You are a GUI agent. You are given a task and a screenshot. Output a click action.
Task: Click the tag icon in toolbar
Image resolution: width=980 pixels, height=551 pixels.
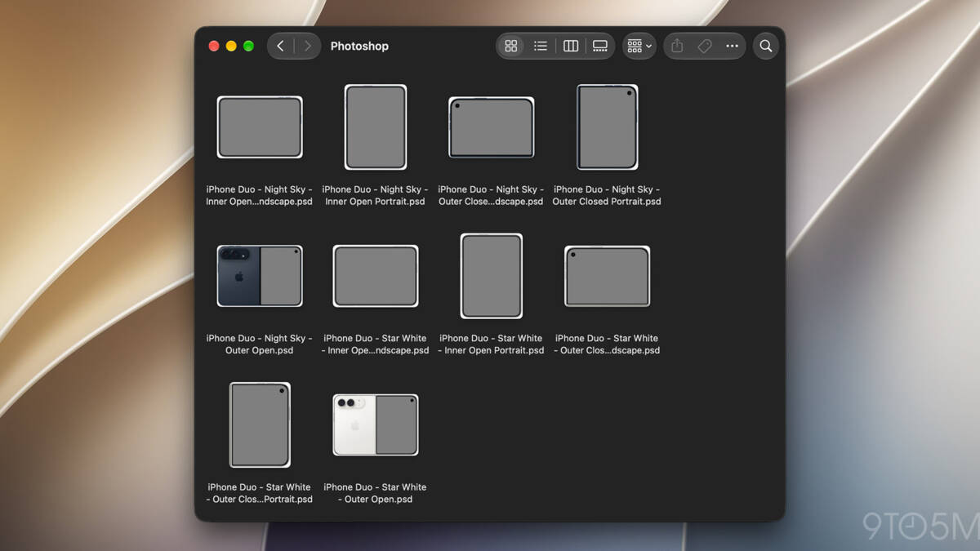pyautogui.click(x=705, y=47)
